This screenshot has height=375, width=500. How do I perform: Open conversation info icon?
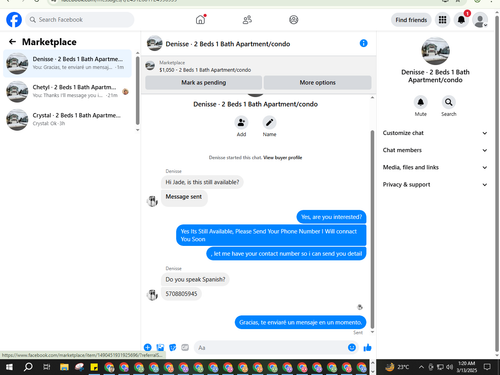tap(363, 43)
